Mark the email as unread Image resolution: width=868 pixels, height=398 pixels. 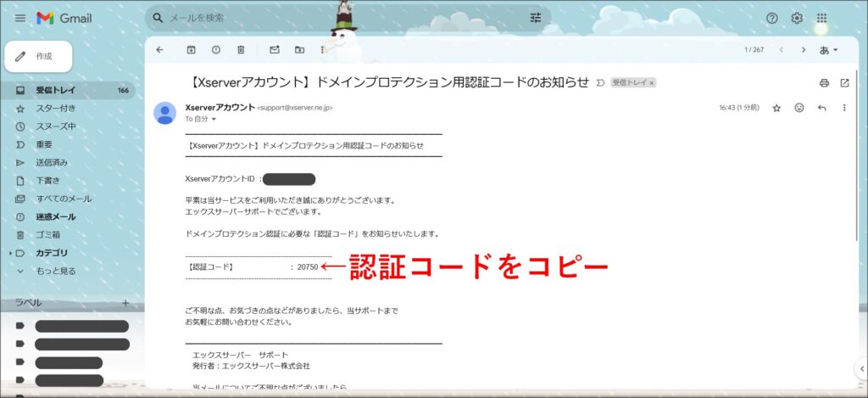coord(275,50)
